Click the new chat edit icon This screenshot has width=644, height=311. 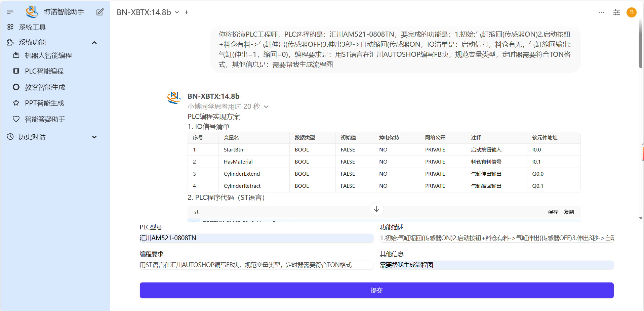(100, 12)
